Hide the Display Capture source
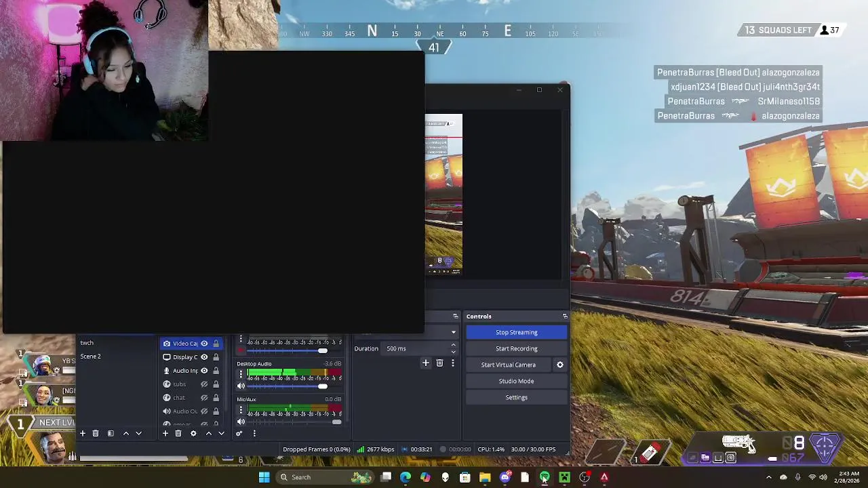 coord(204,357)
